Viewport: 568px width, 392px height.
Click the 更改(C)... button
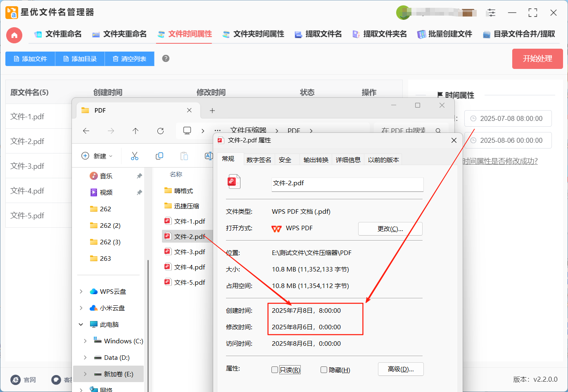tap(390, 229)
